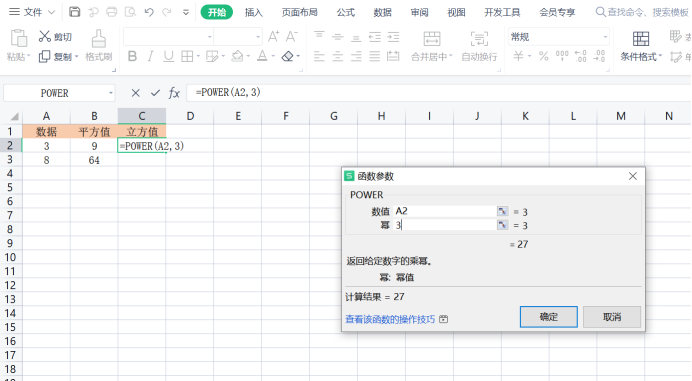Open the 文件 menu dropdown arrow
Screen dimensions: 692x381
click(51, 12)
